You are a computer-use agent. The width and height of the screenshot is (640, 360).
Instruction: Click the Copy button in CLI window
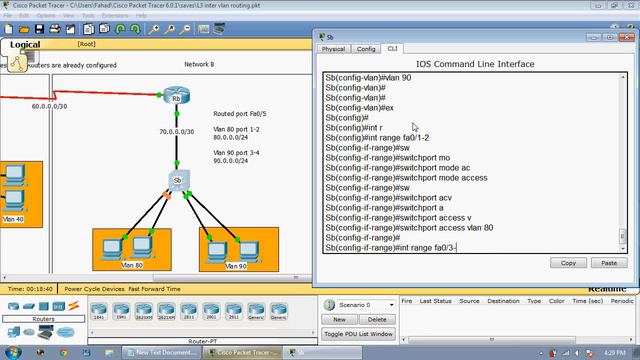pyautogui.click(x=568, y=263)
